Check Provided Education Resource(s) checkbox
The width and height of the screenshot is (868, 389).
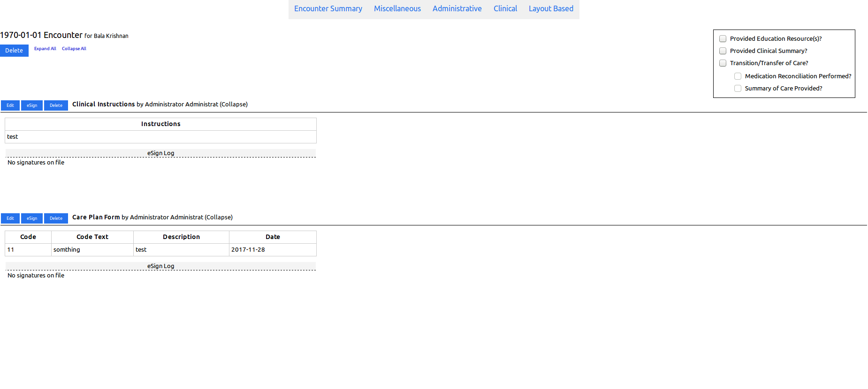coord(723,39)
